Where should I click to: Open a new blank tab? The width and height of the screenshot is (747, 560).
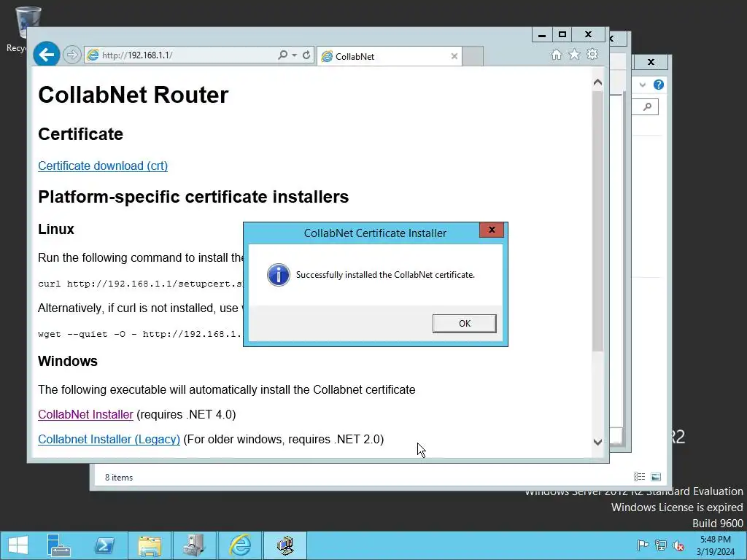click(473, 56)
